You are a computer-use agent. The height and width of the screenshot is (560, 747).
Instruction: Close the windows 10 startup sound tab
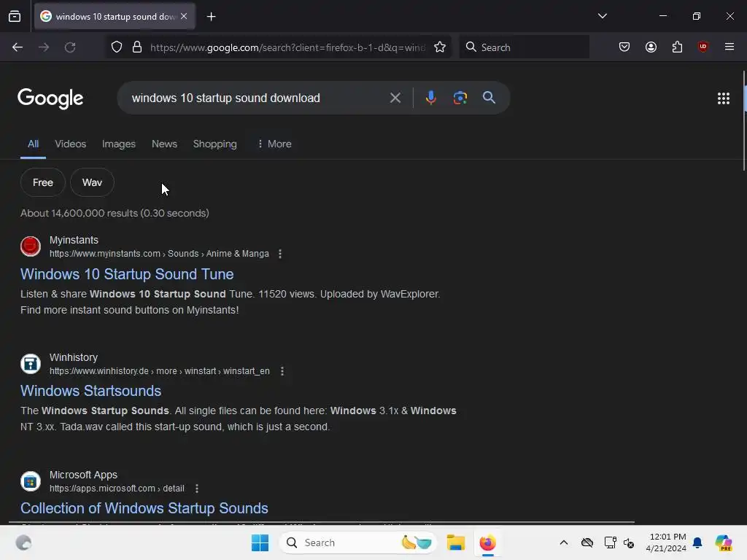(184, 16)
